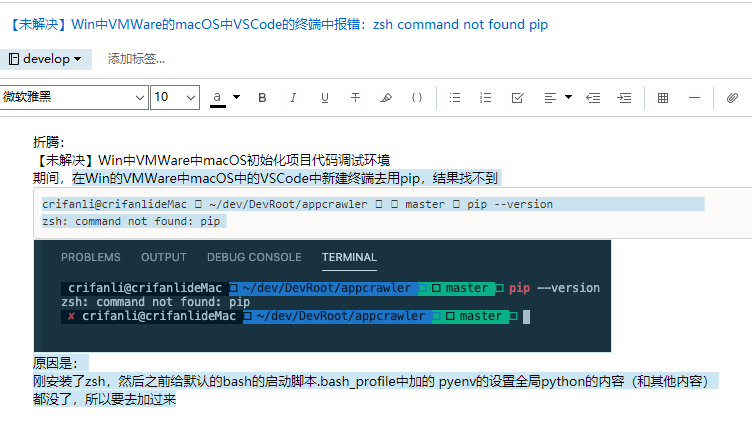Increase paragraph indent
752x437 pixels.
click(x=624, y=98)
